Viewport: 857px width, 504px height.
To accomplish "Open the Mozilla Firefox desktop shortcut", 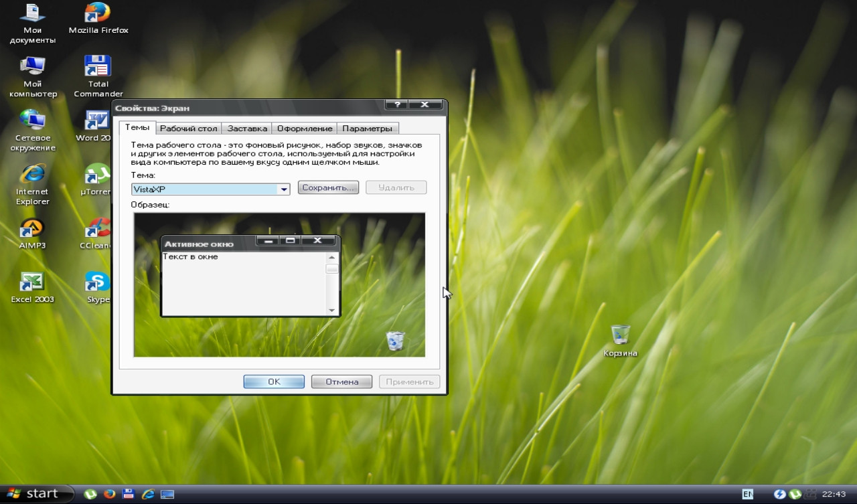I will pos(98,13).
